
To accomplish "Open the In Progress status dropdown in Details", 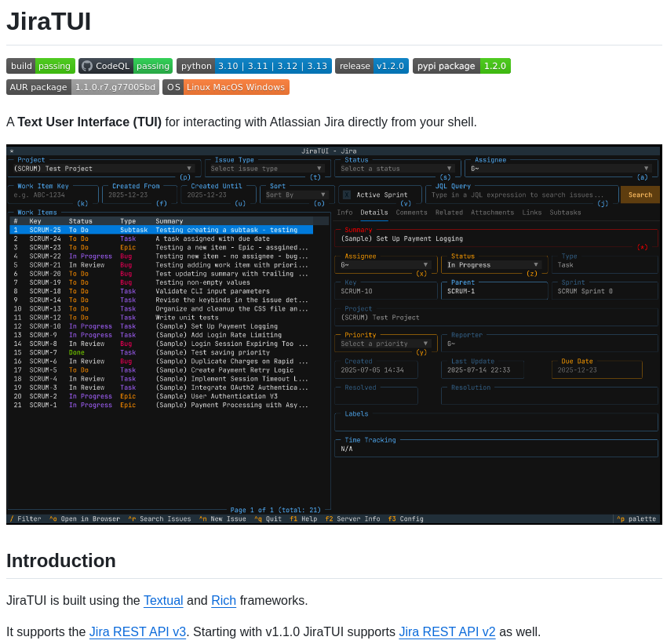I will pyautogui.click(x=493, y=265).
